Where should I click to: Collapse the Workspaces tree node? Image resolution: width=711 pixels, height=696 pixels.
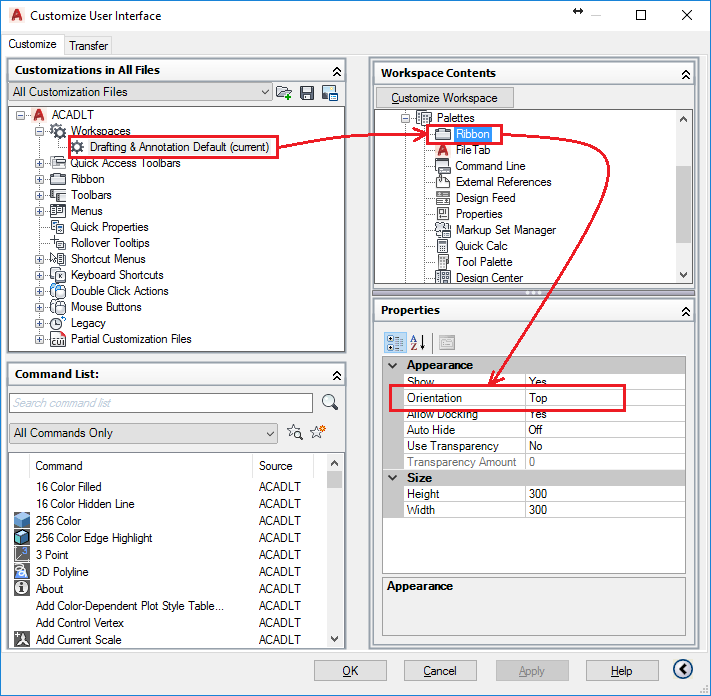(x=39, y=131)
